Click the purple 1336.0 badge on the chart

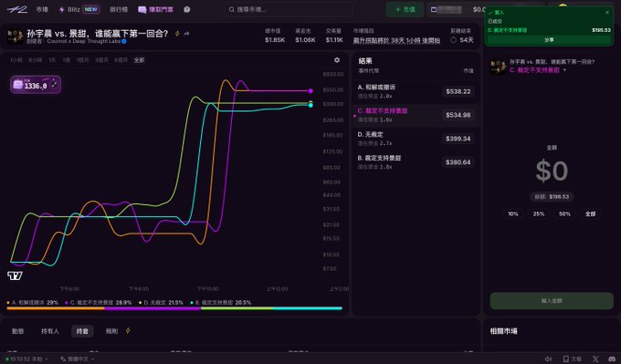pyautogui.click(x=36, y=85)
